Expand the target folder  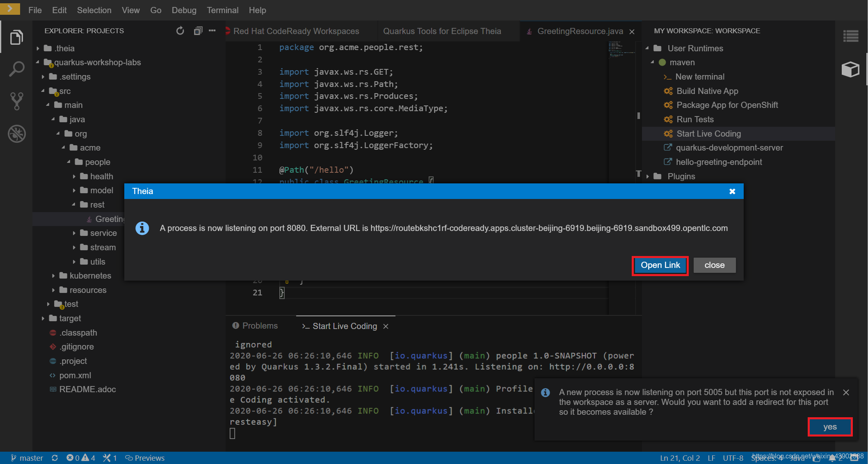(x=43, y=318)
